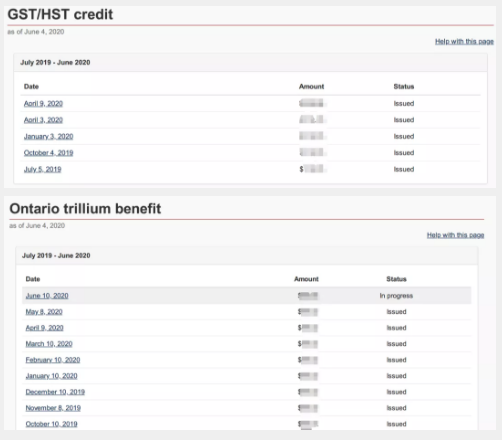Click the 'Amount' column header in trillium table
The image size is (502, 440).
coord(306,279)
